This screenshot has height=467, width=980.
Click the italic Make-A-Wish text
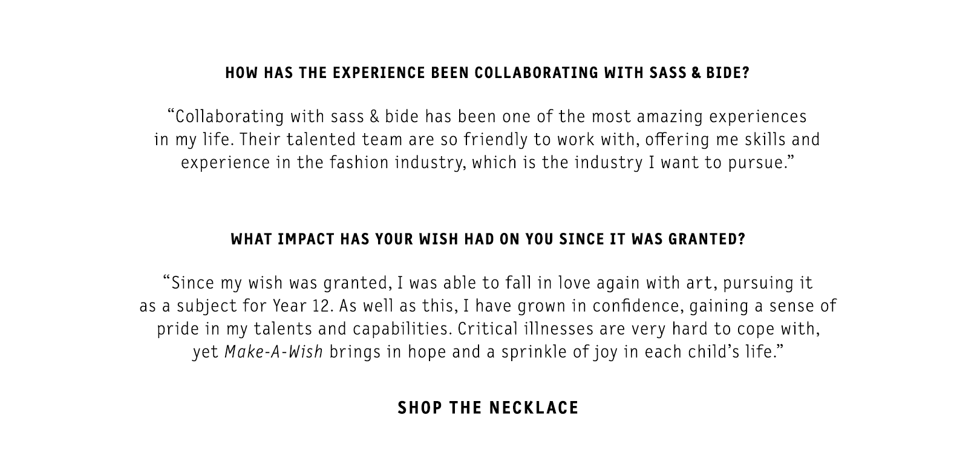[x=273, y=351]
